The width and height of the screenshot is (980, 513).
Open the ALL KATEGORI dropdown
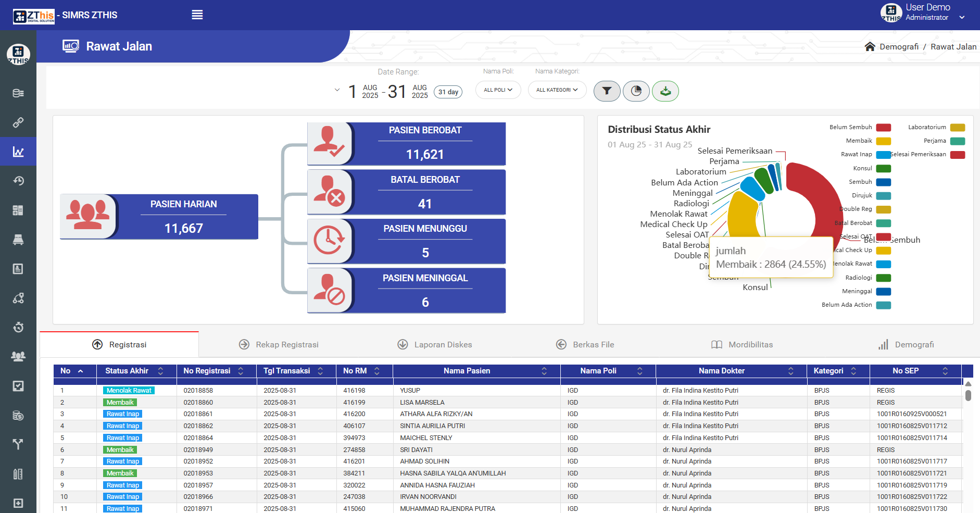click(x=557, y=90)
